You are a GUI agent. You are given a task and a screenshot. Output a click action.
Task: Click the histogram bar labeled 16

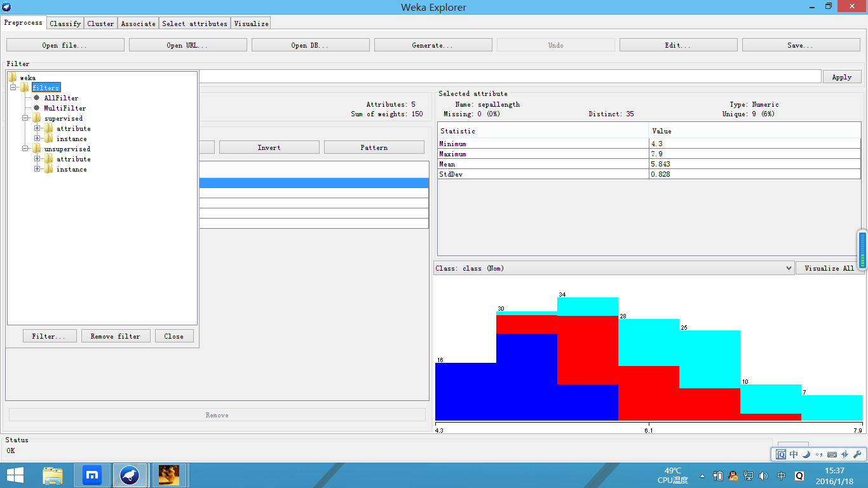466,391
